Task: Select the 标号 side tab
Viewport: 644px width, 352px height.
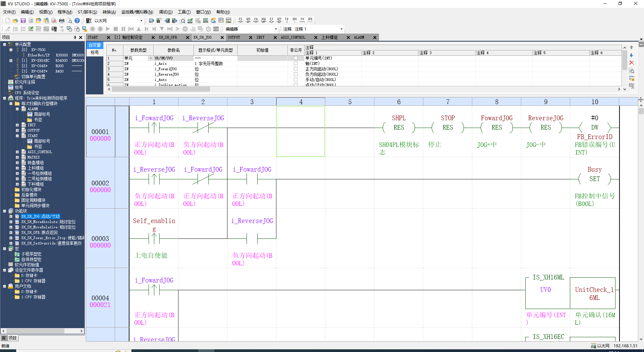Action: [x=95, y=52]
